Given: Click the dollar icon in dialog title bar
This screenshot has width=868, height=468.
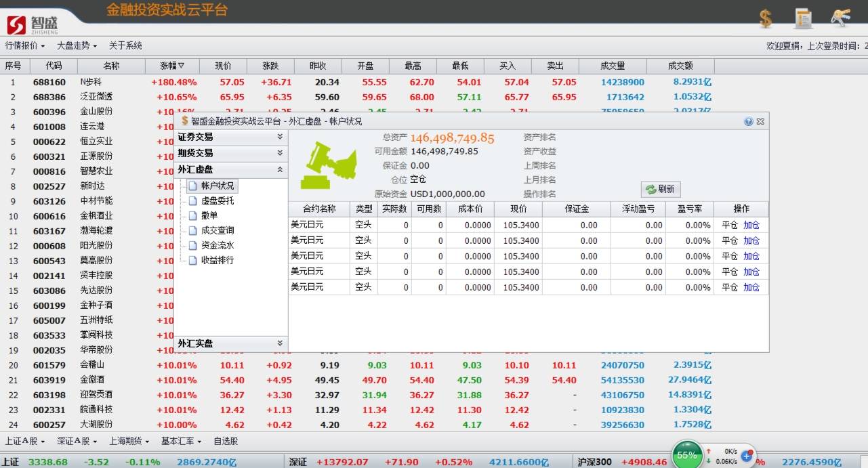Looking at the screenshot, I should point(184,121).
